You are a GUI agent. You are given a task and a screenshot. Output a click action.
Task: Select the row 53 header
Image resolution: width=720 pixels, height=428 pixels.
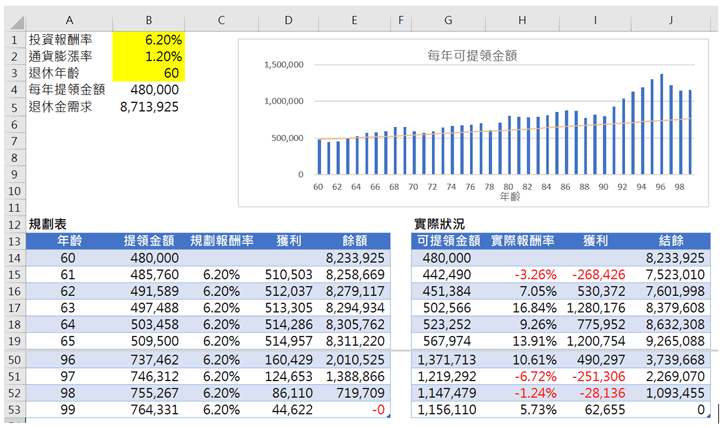[14, 410]
